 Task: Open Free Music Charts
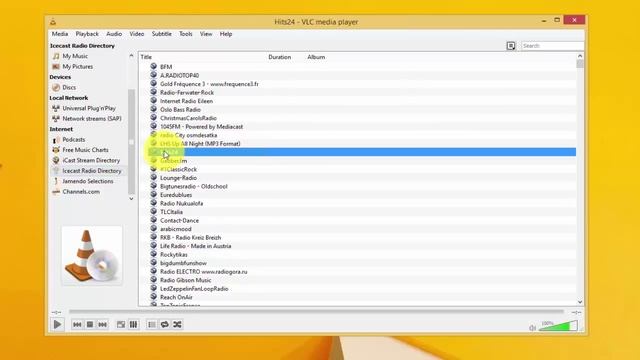click(x=85, y=150)
